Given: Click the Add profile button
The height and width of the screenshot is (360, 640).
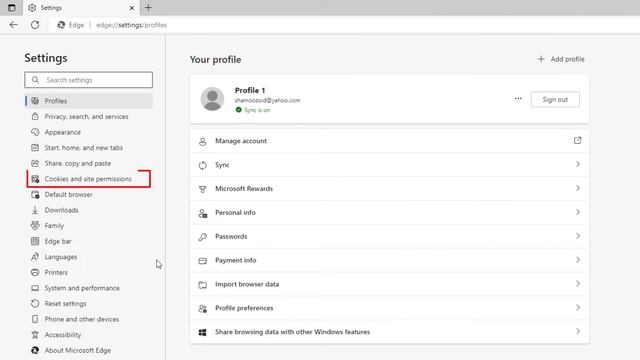Looking at the screenshot, I should [x=561, y=59].
